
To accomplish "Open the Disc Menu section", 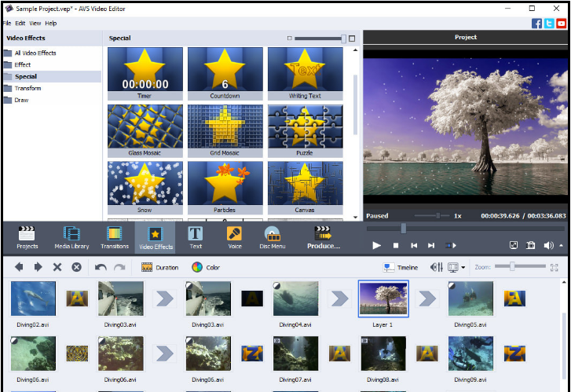I will (x=273, y=237).
